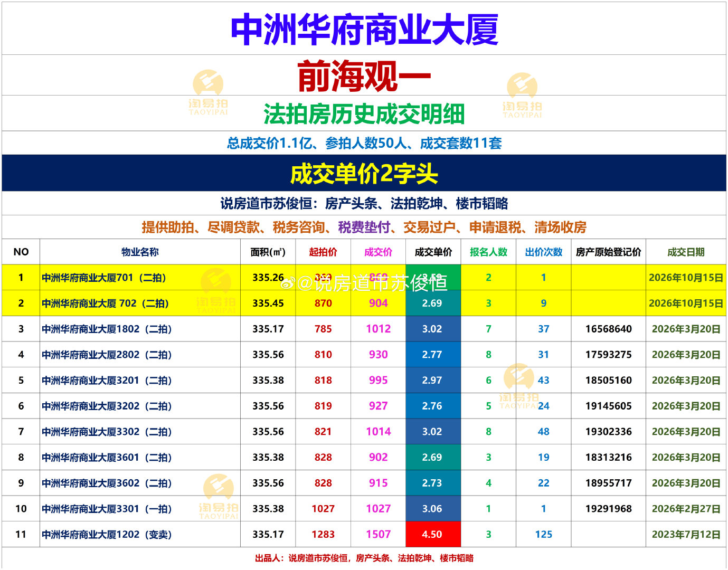Click the registered price 17593275

tap(609, 355)
